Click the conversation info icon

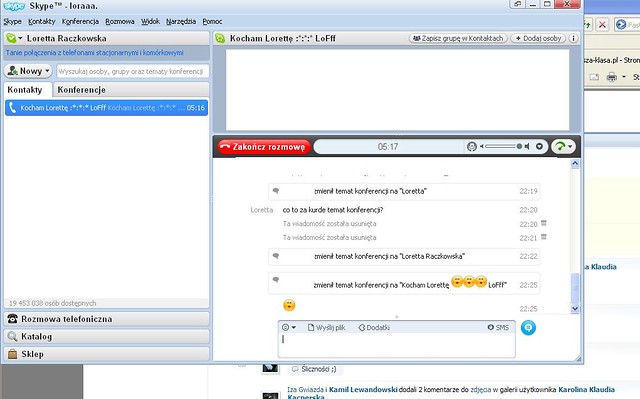(x=573, y=38)
